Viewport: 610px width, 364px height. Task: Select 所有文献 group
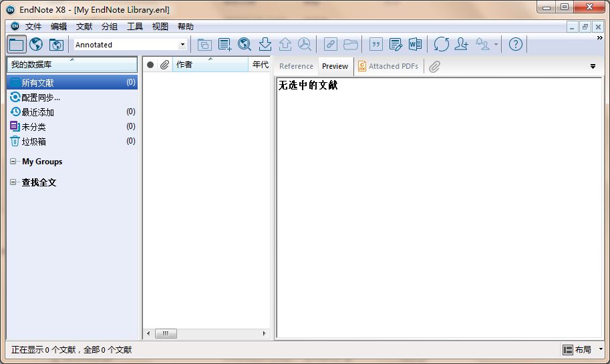pyautogui.click(x=72, y=82)
